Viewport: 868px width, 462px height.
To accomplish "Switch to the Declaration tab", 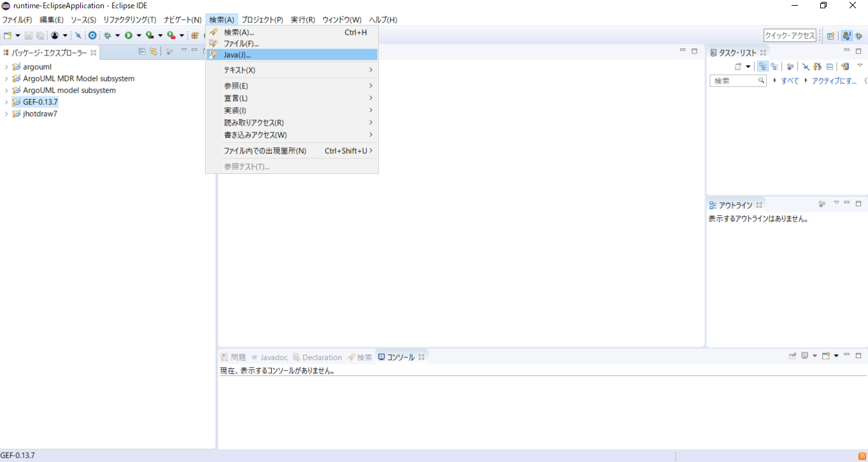I will 317,357.
